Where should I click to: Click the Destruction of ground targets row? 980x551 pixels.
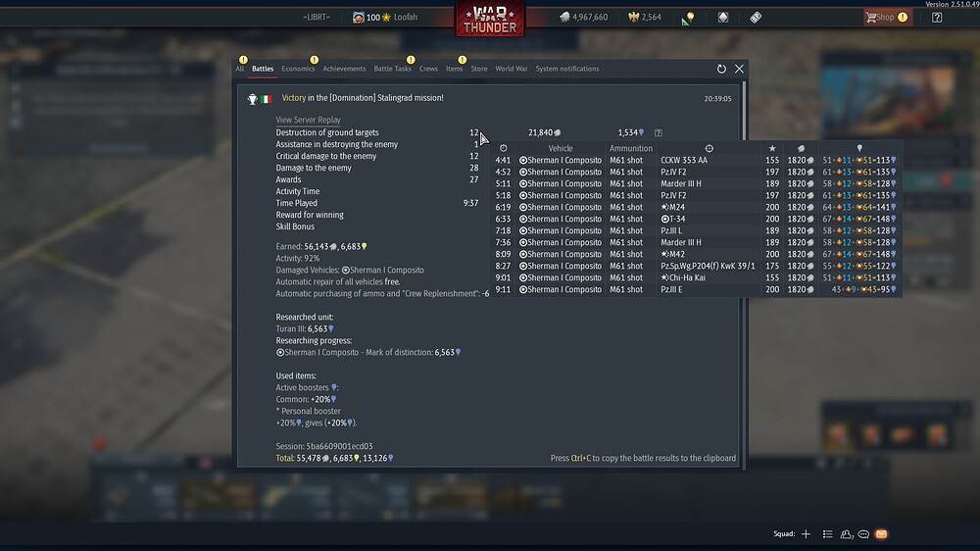click(x=327, y=132)
